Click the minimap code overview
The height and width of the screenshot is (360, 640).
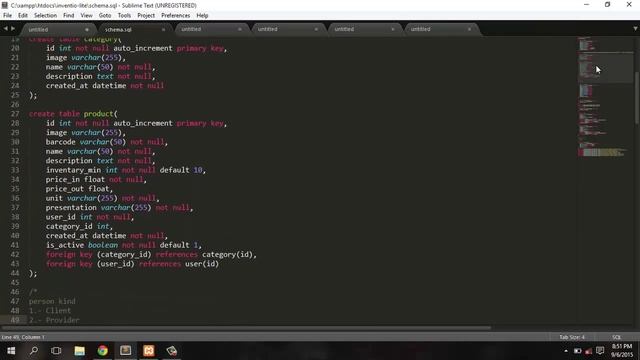pos(604,98)
